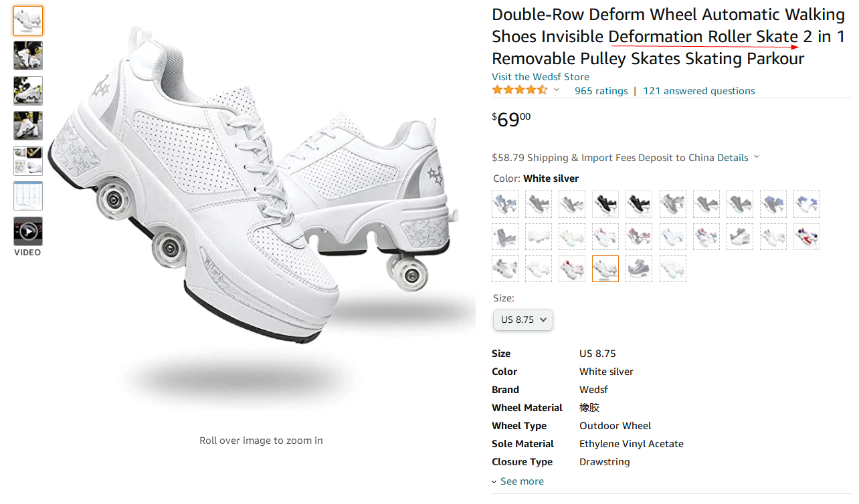
Task: Visit the Wedsf Store link
Action: click(541, 77)
